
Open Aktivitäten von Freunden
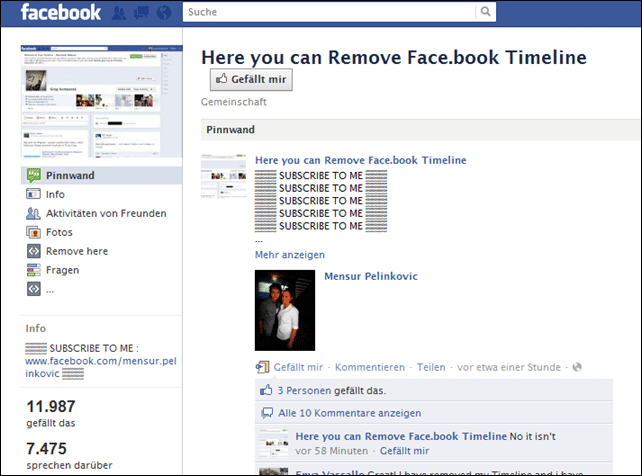point(106,213)
